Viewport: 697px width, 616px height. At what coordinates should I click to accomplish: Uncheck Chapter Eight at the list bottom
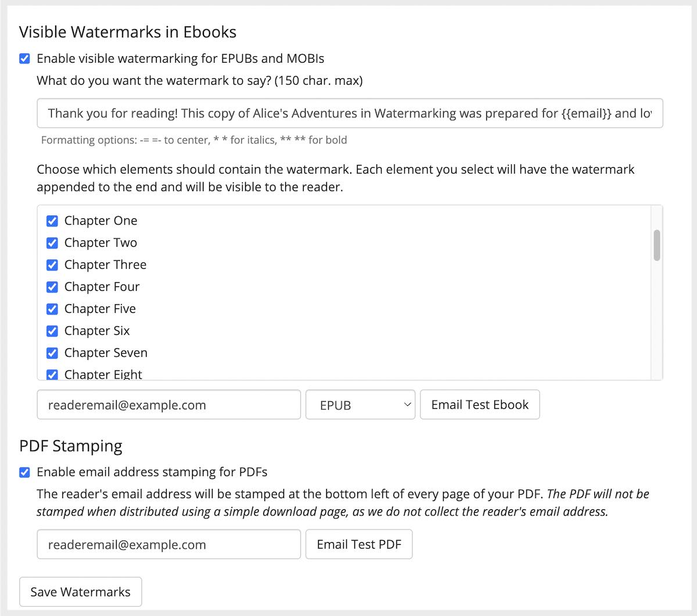pos(52,374)
